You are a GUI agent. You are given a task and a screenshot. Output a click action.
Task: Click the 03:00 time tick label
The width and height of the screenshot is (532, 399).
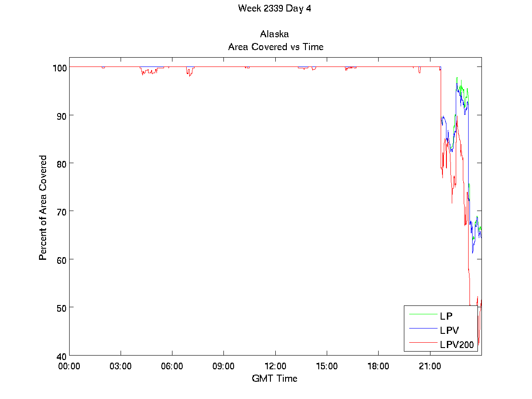click(121, 366)
